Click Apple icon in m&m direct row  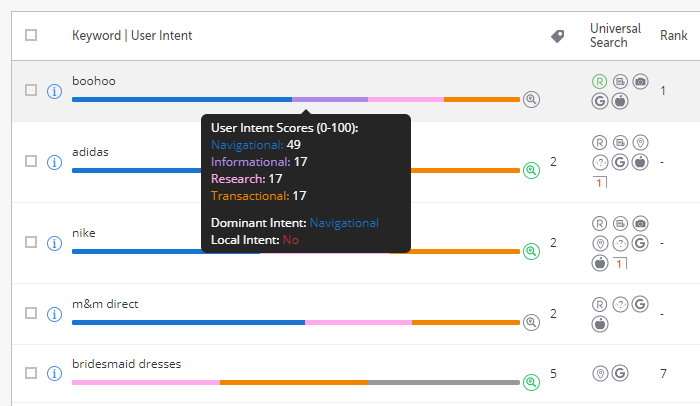pyautogui.click(x=600, y=323)
